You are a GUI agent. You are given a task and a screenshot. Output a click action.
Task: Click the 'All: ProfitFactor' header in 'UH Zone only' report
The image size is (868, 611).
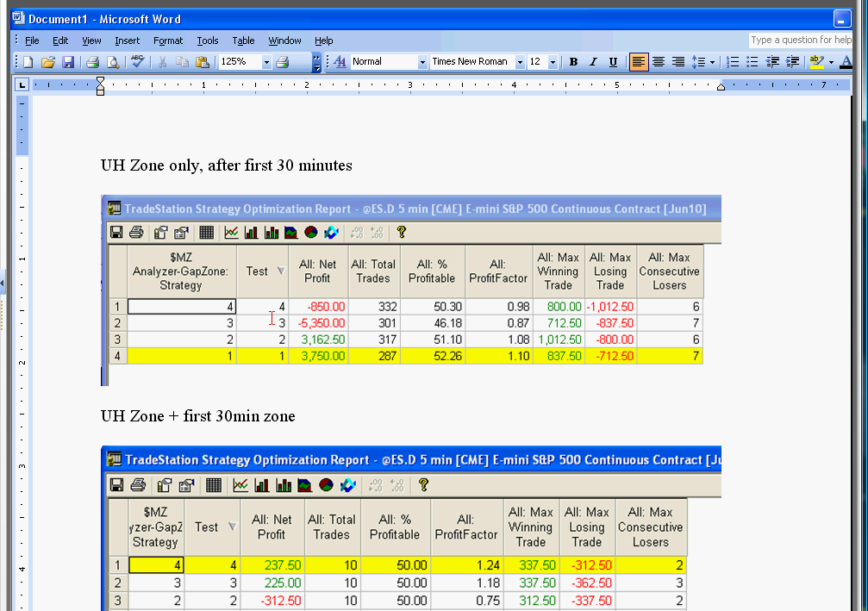[x=498, y=271]
